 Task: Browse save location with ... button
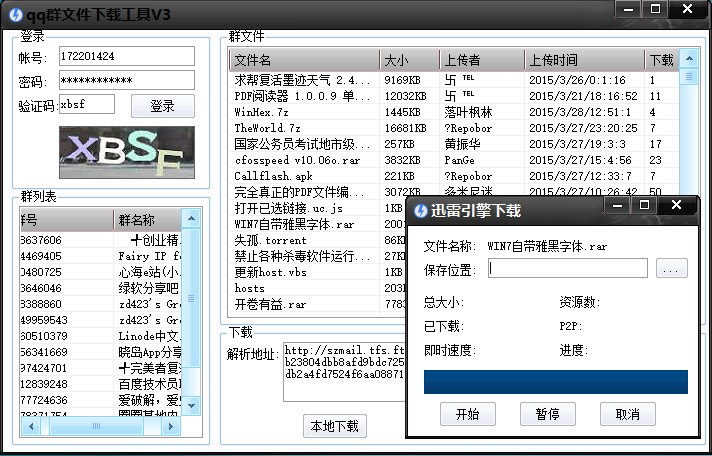[x=672, y=268]
